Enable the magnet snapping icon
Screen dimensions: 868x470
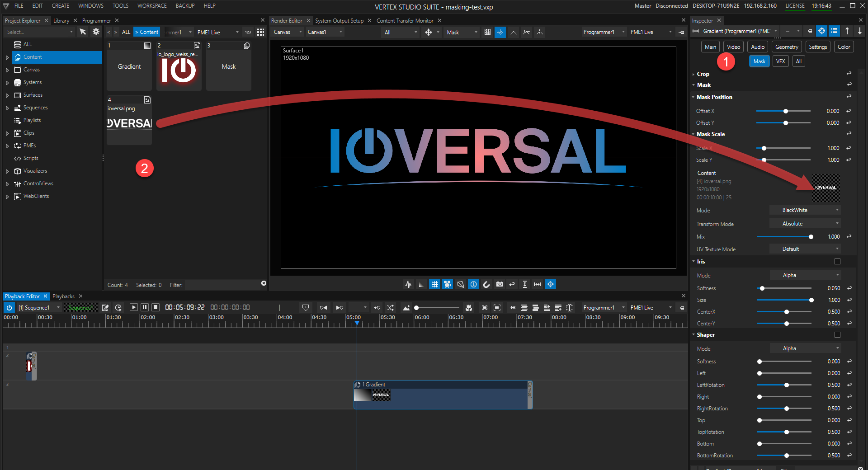coord(486,284)
